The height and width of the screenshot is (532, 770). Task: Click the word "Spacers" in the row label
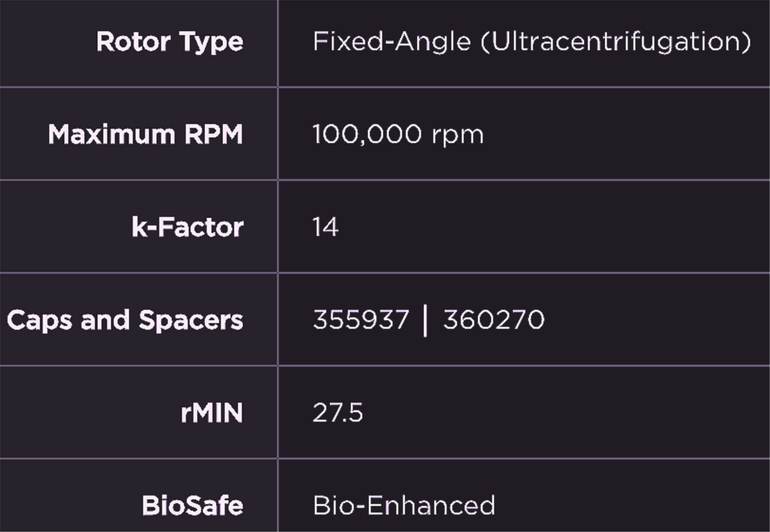coord(191,321)
